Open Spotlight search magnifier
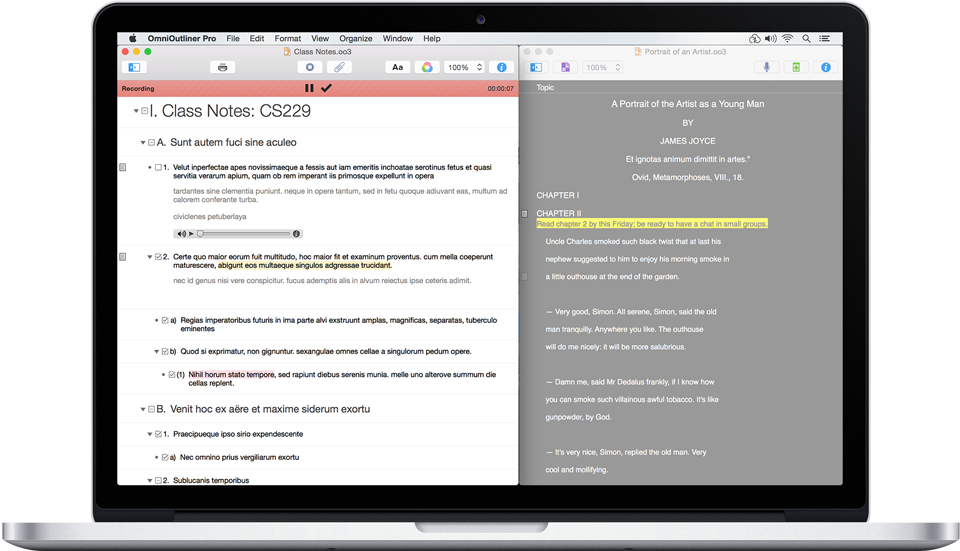 [806, 38]
